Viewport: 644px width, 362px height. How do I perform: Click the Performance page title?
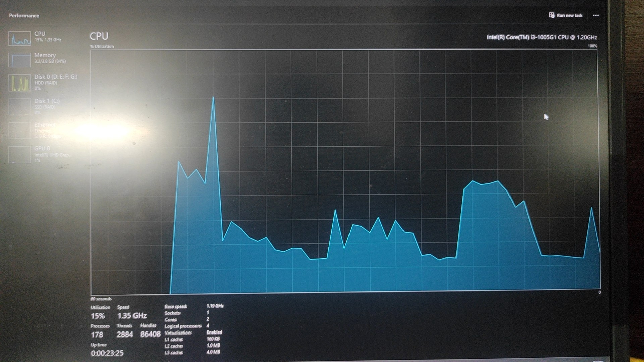tap(24, 16)
